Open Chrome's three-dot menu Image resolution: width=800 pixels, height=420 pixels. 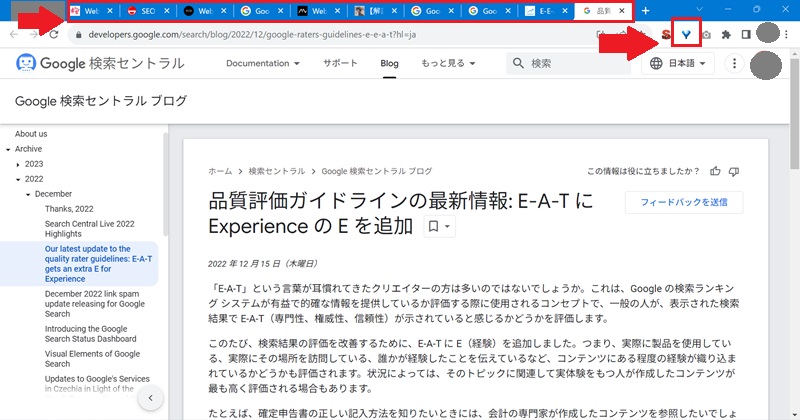click(x=787, y=35)
